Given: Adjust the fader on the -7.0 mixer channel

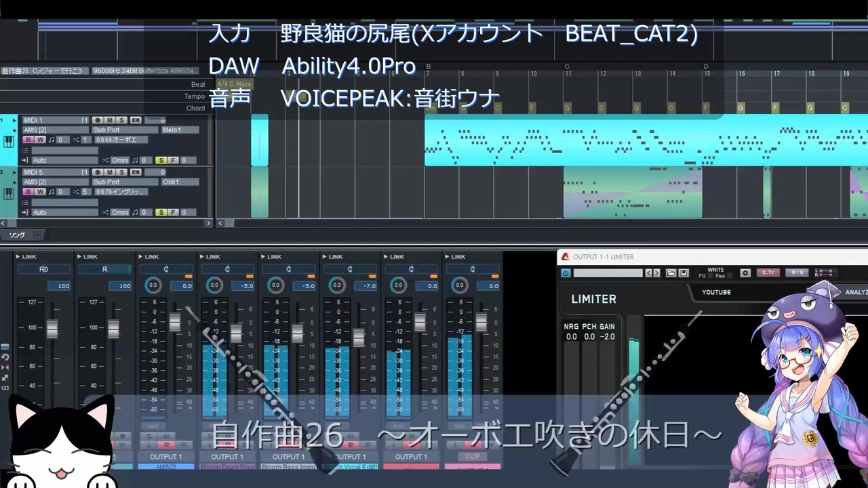Looking at the screenshot, I should pyautogui.click(x=359, y=337).
